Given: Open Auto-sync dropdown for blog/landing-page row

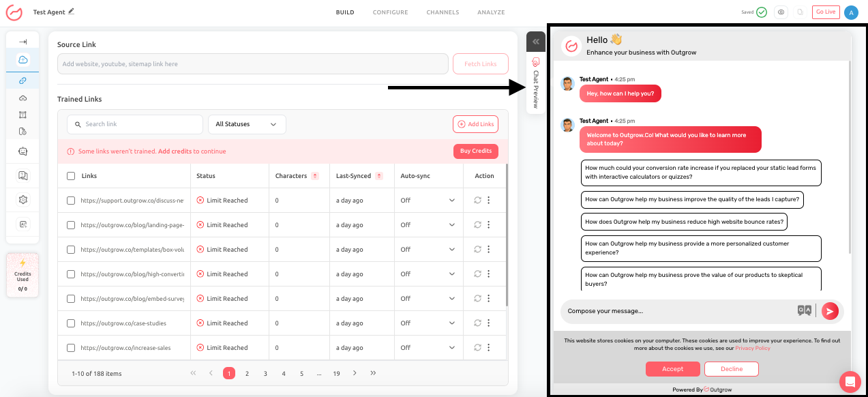Looking at the screenshot, I should (428, 225).
